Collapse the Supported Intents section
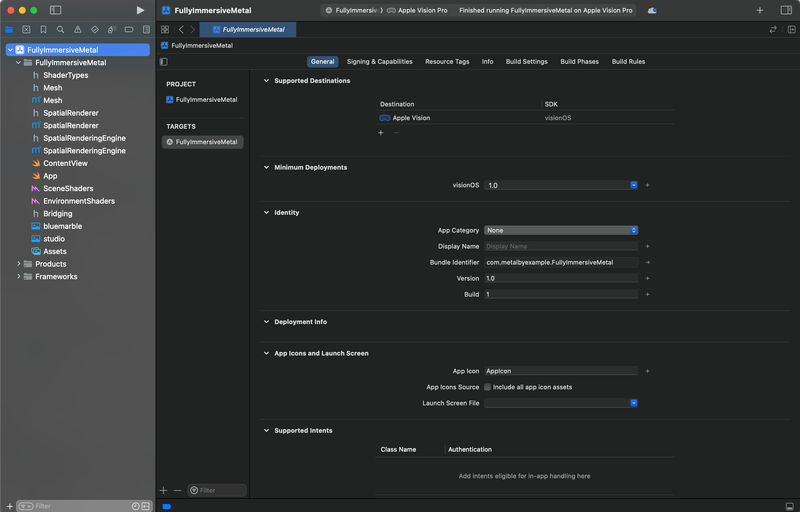Viewport: 800px width, 512px height. pos(266,431)
